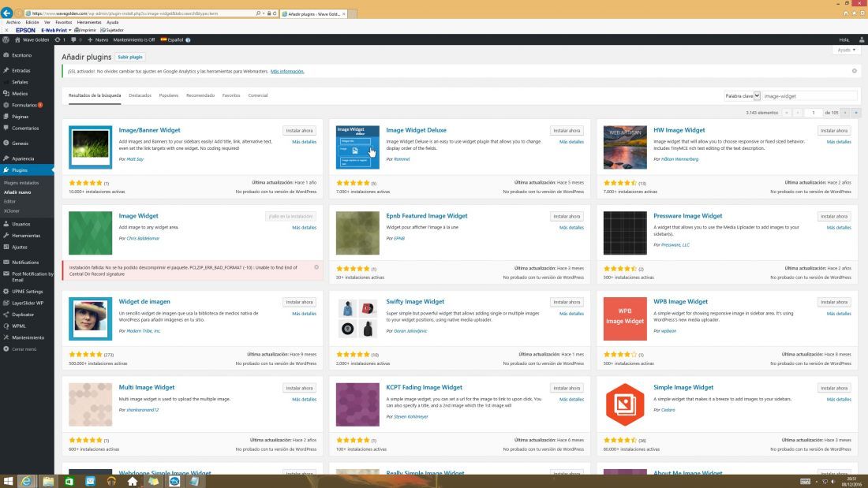This screenshot has height=488, width=868.
Task: Click the WPB Image Widget red thumbnail
Action: [625, 319]
